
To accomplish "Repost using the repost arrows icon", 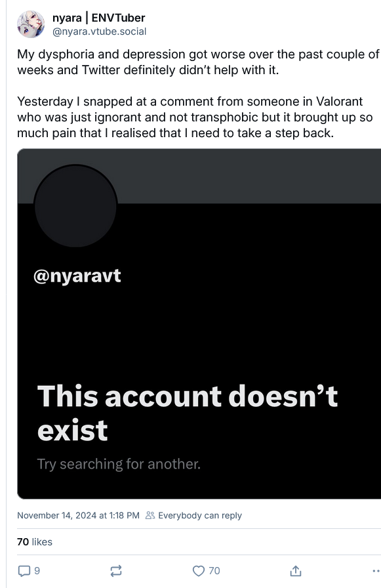I will click(116, 571).
